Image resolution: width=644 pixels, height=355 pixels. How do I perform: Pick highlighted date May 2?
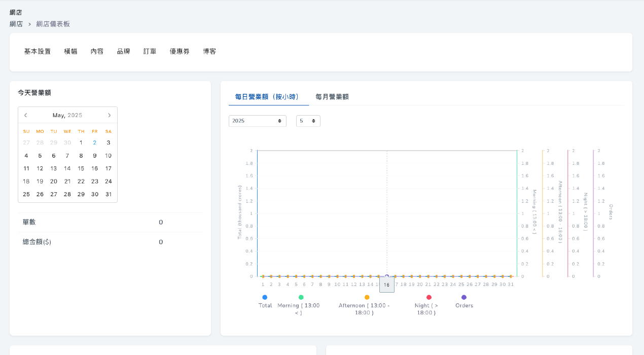pyautogui.click(x=94, y=143)
